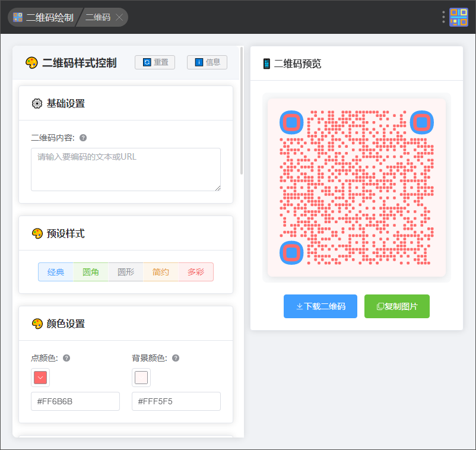Show help tooltip next to 点颜色
The image size is (476, 450).
coord(66,358)
